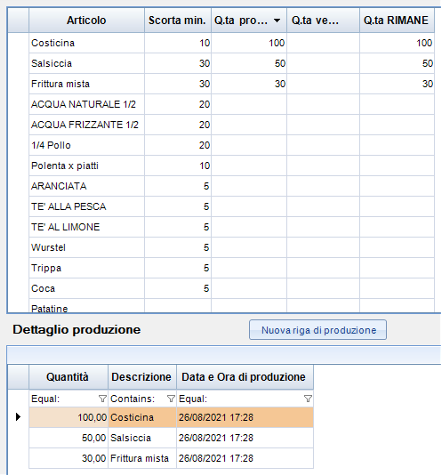Open filter icon of Quantità column

tap(103, 399)
